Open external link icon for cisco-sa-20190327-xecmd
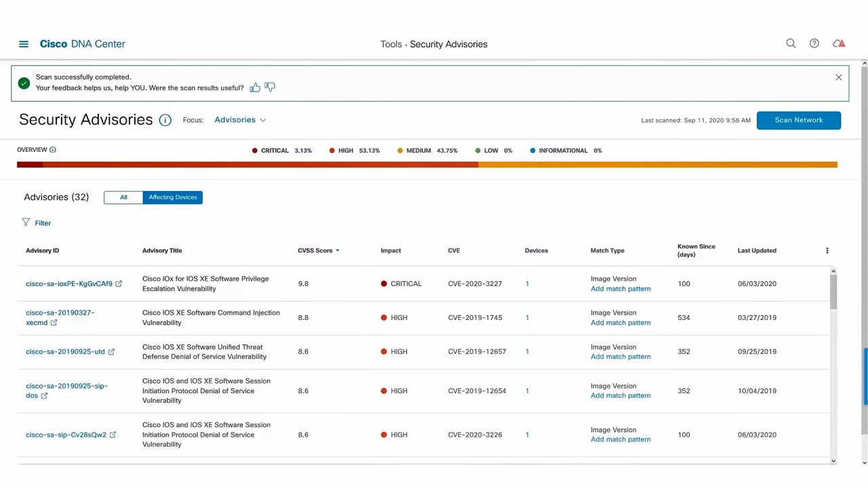This screenshot has height=488, width=868. pos(54,323)
